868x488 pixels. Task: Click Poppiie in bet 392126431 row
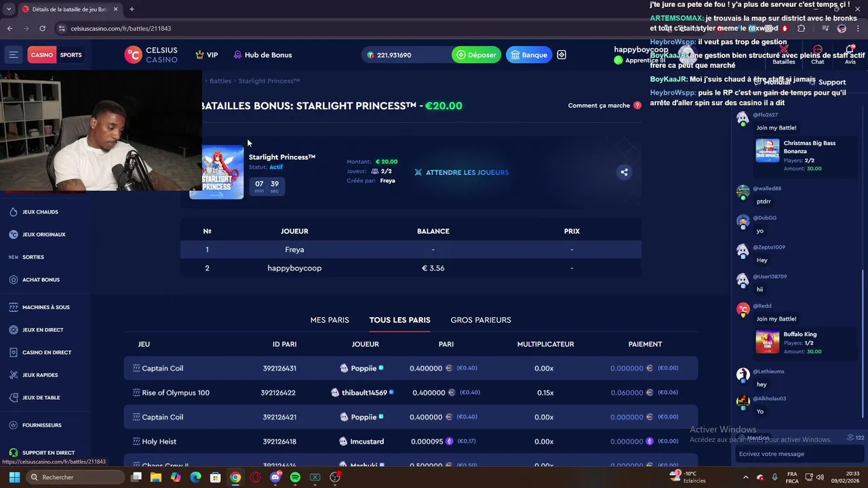[363, 368]
